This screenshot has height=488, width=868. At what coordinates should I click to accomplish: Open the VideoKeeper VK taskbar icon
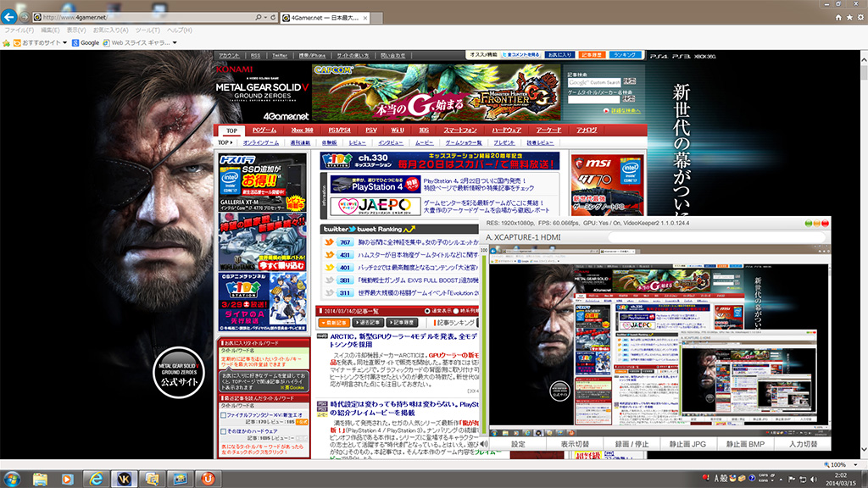point(124,479)
